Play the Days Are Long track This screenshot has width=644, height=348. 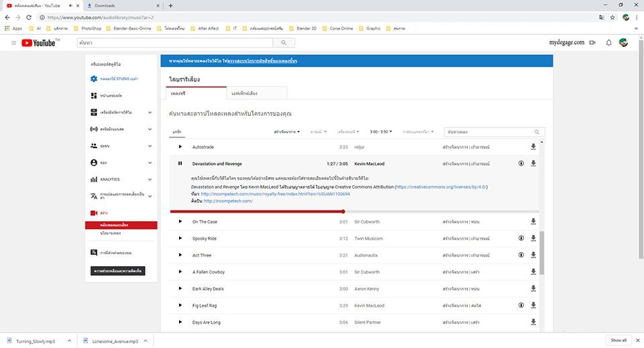(180, 322)
